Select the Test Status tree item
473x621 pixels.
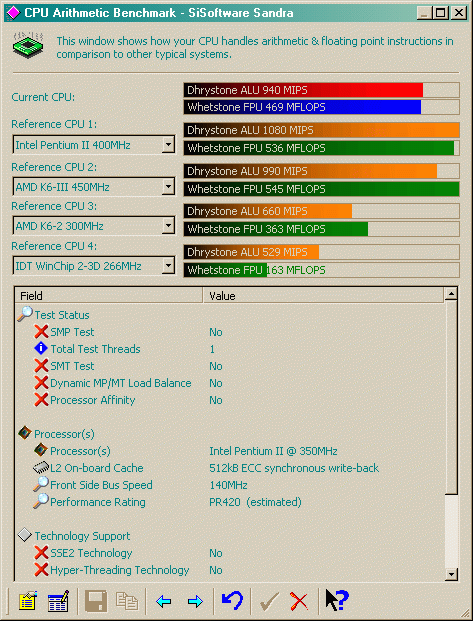coord(62,315)
